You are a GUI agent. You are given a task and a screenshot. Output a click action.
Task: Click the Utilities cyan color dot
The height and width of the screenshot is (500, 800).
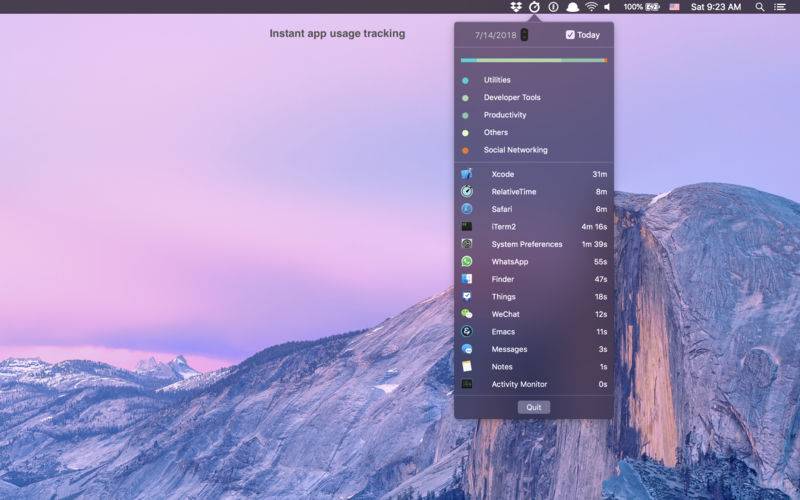[465, 81]
